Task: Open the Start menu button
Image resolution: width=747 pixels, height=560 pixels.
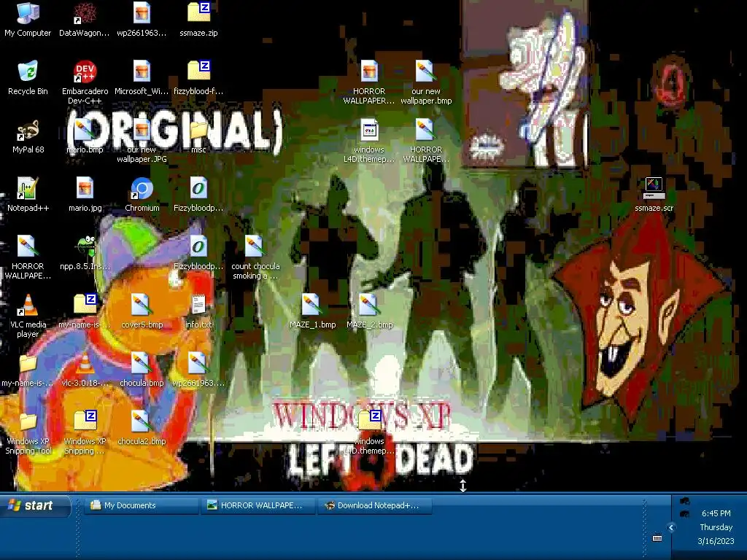Action: [x=36, y=506]
